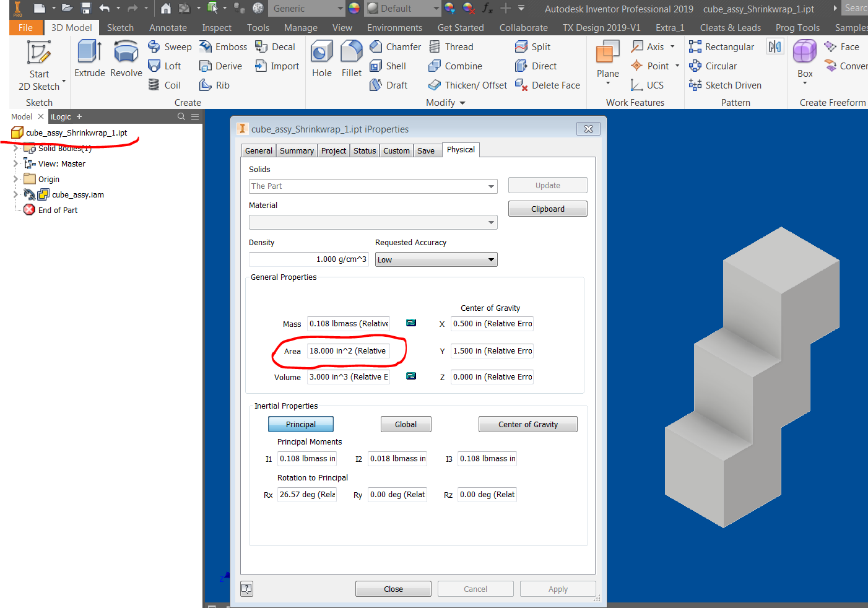
Task: Switch to Global inertial properties
Action: (406, 424)
